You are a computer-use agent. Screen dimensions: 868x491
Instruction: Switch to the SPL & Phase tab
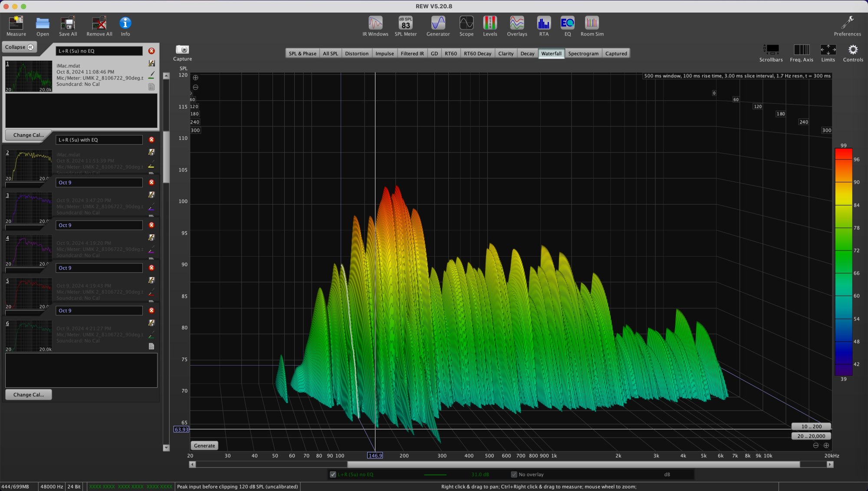click(302, 53)
